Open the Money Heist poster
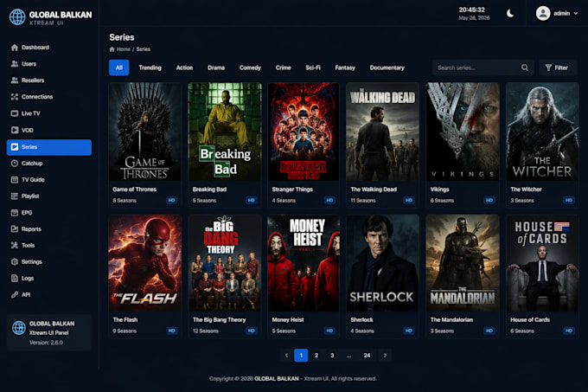588x392 pixels. pyautogui.click(x=304, y=263)
